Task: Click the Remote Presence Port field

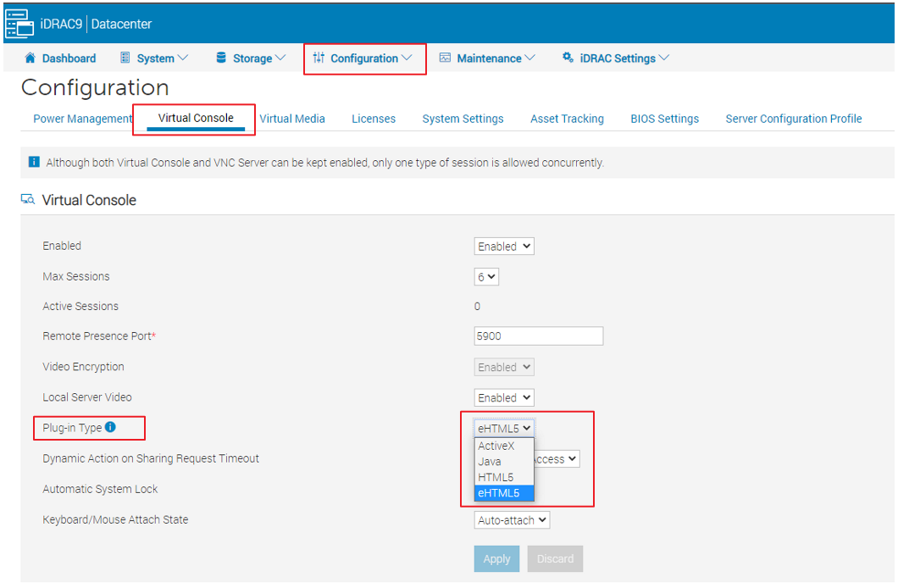Action: point(538,336)
